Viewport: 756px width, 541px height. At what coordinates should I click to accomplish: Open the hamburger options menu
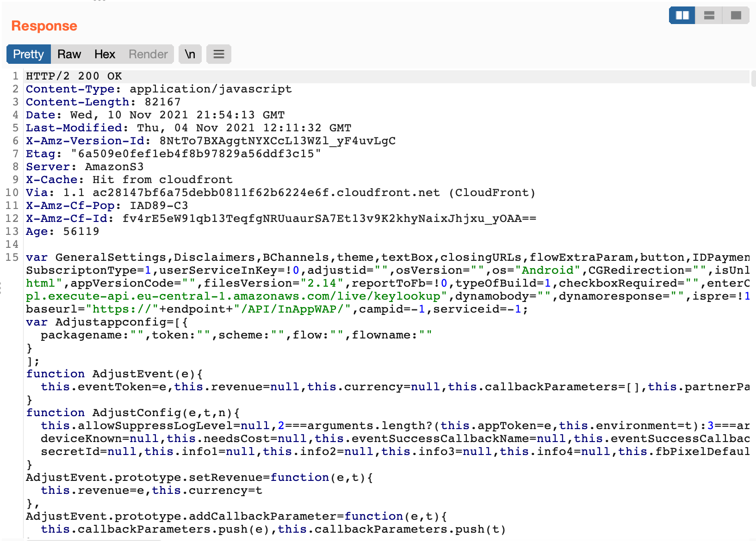click(218, 54)
